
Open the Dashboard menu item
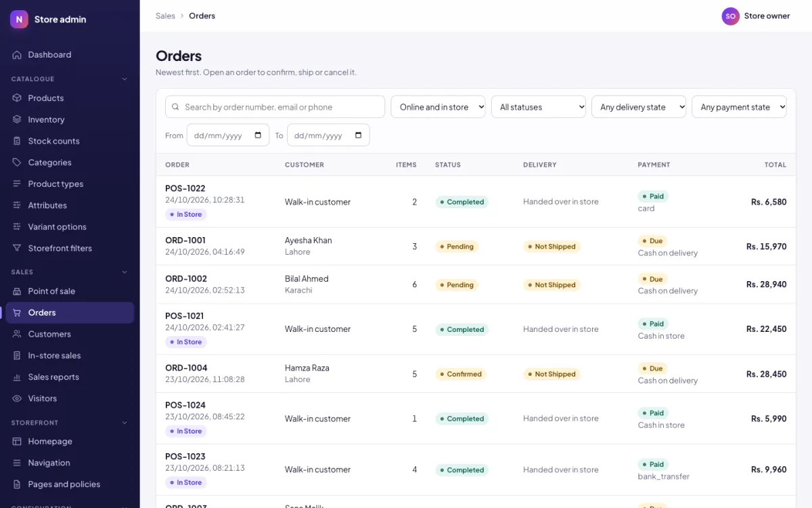pyautogui.click(x=70, y=55)
